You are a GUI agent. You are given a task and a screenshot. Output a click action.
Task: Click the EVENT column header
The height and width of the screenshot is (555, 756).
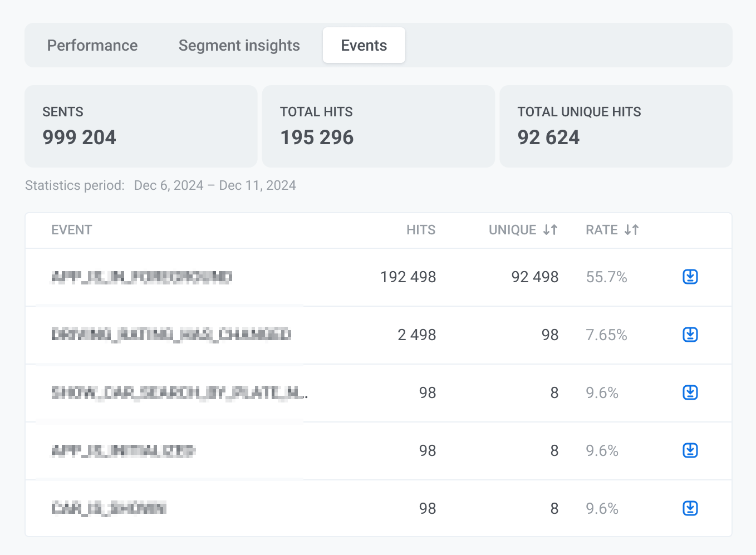click(x=72, y=230)
